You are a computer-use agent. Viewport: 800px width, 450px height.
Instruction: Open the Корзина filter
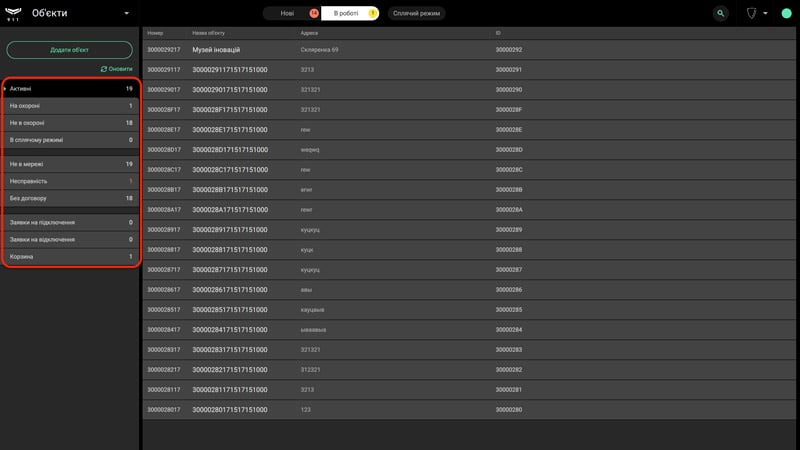click(x=71, y=257)
